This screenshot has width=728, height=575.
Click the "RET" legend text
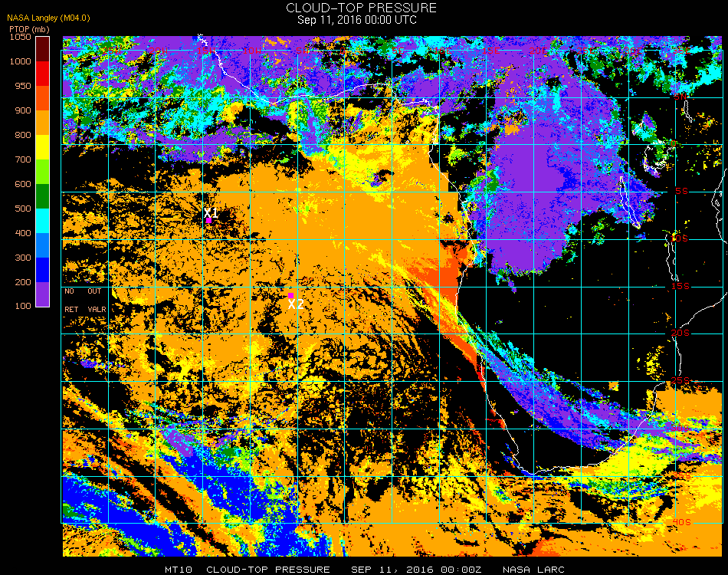pos(71,309)
